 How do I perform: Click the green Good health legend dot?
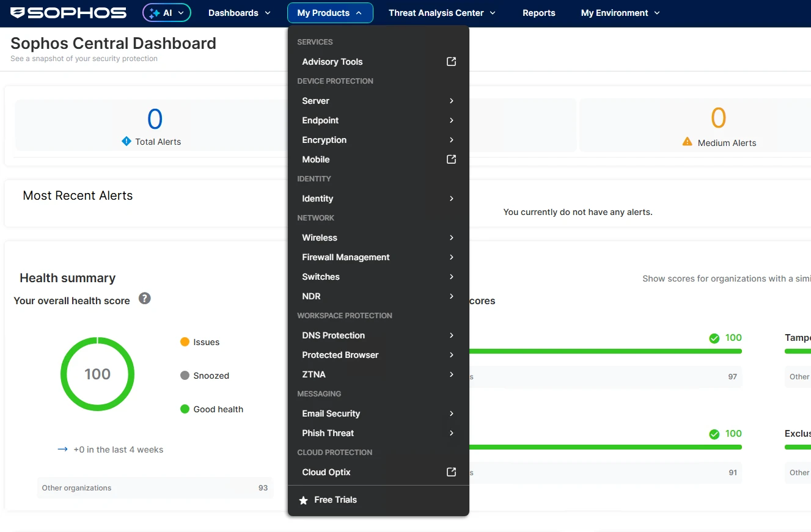[x=185, y=409]
